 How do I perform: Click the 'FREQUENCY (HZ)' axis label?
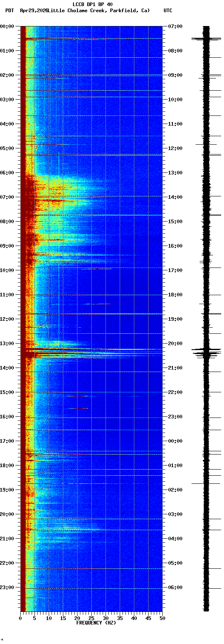tap(96, 623)
